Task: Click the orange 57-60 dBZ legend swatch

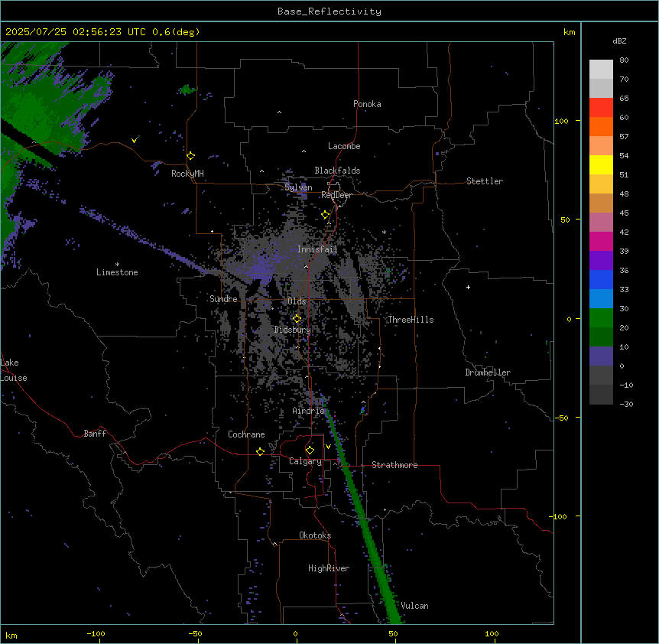Action: pos(601,126)
